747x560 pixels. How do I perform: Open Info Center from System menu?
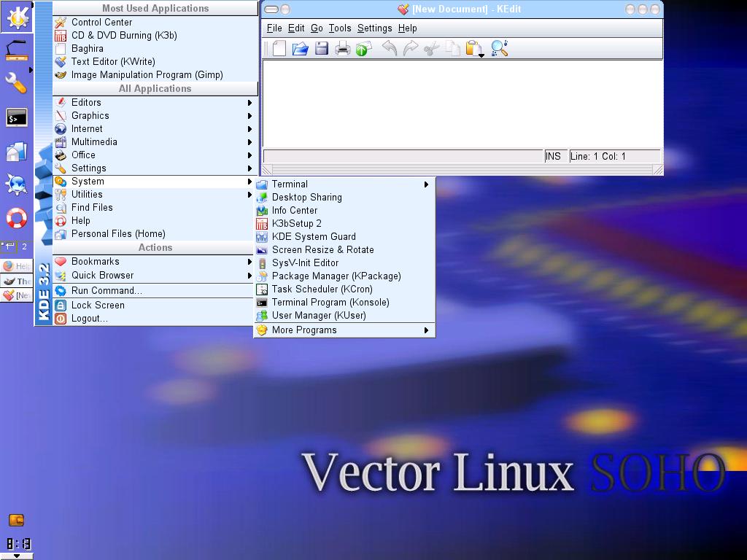(344, 211)
